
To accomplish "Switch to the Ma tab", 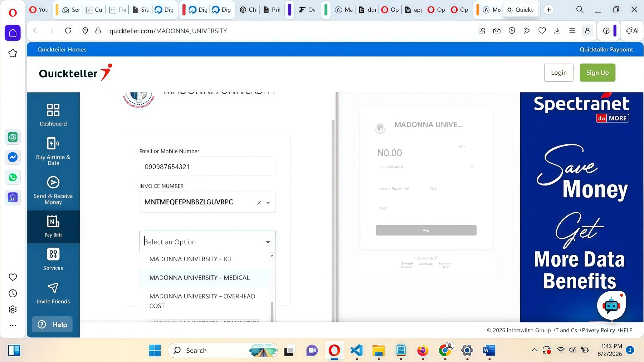I will click(x=344, y=10).
